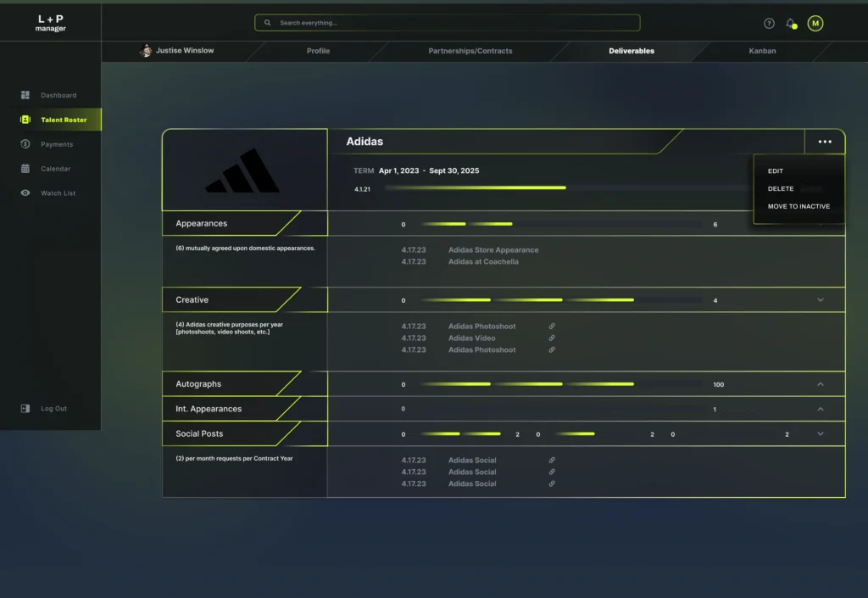The height and width of the screenshot is (598, 868).
Task: Switch to the Kanban tab
Action: (762, 51)
